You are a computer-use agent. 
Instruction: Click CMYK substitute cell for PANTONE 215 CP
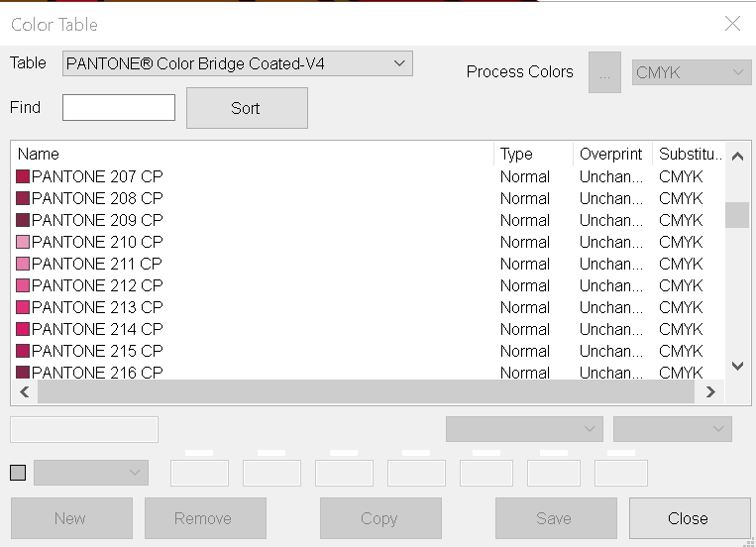[681, 351]
